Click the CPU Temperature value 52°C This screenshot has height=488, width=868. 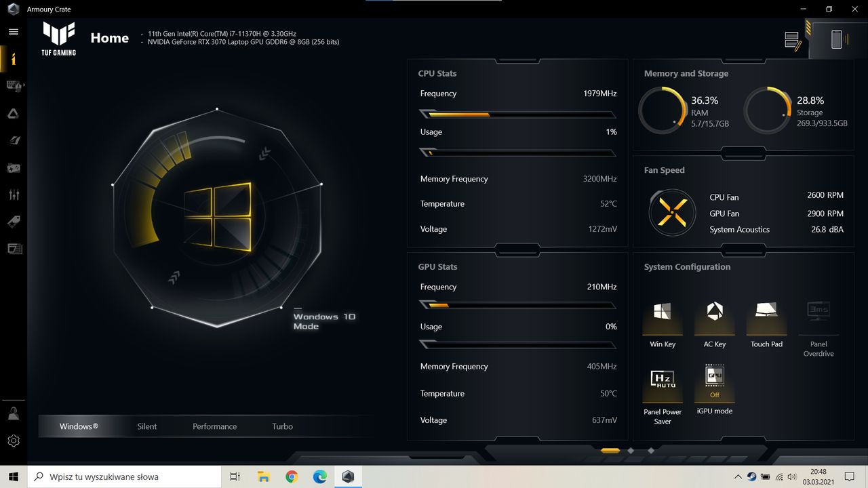tap(608, 204)
